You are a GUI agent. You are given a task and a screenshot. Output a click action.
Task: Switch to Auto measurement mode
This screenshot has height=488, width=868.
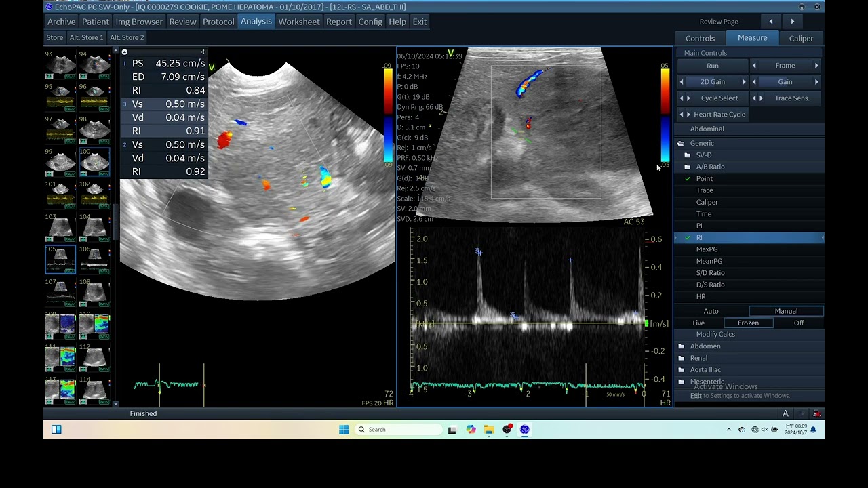[711, 311]
